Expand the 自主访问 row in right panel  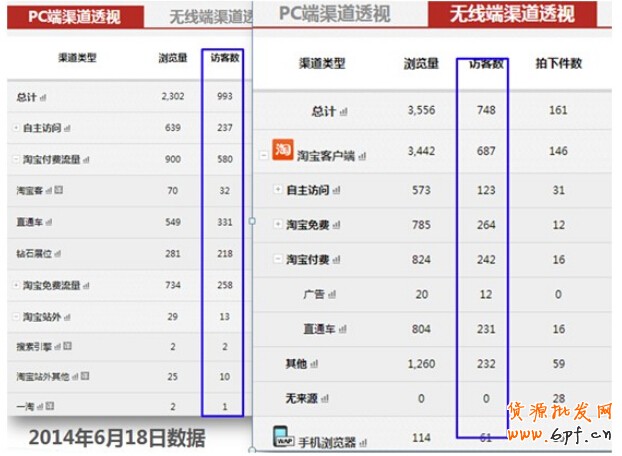278,189
